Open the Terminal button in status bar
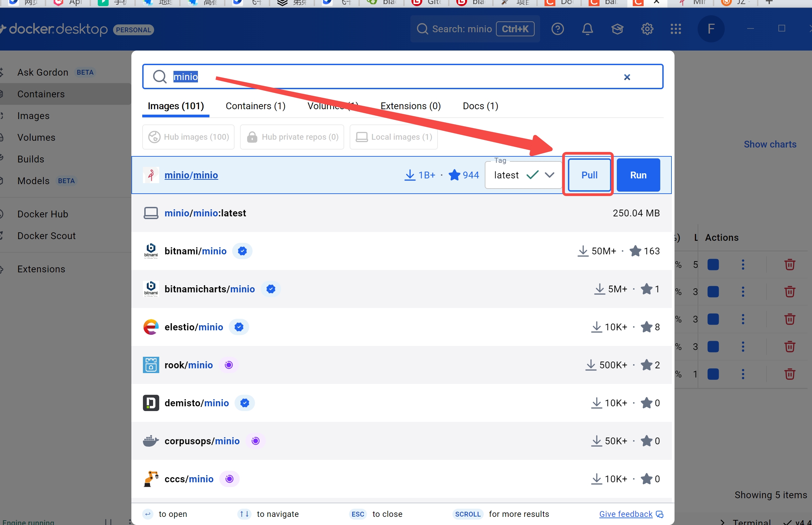The width and height of the screenshot is (812, 525). pyautogui.click(x=751, y=522)
